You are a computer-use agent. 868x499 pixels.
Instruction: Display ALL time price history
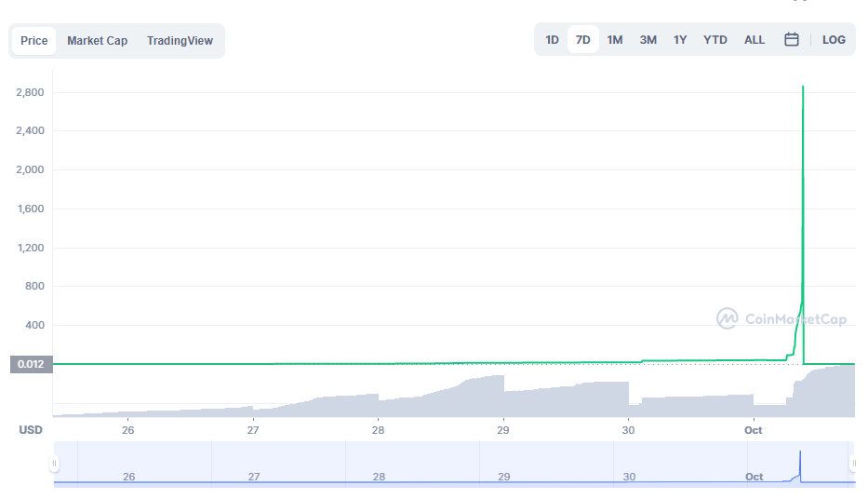coord(754,40)
